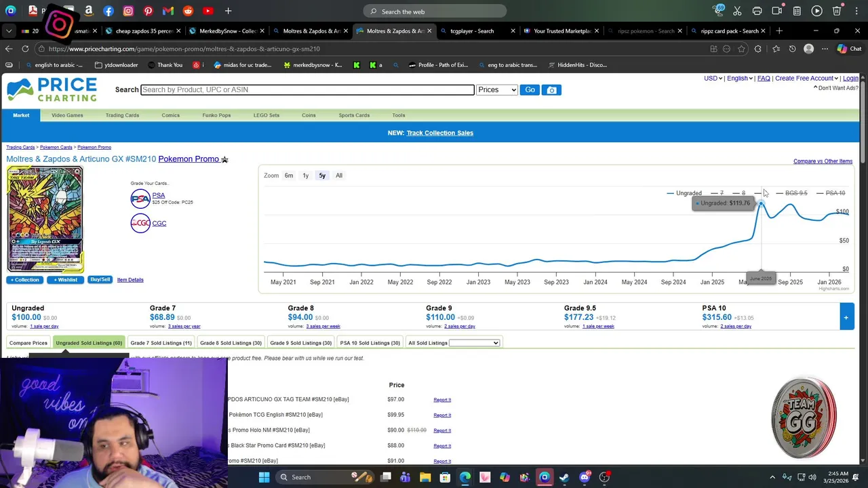The image size is (868, 488).
Task: Set chart zoom to 6m
Action: 289,176
